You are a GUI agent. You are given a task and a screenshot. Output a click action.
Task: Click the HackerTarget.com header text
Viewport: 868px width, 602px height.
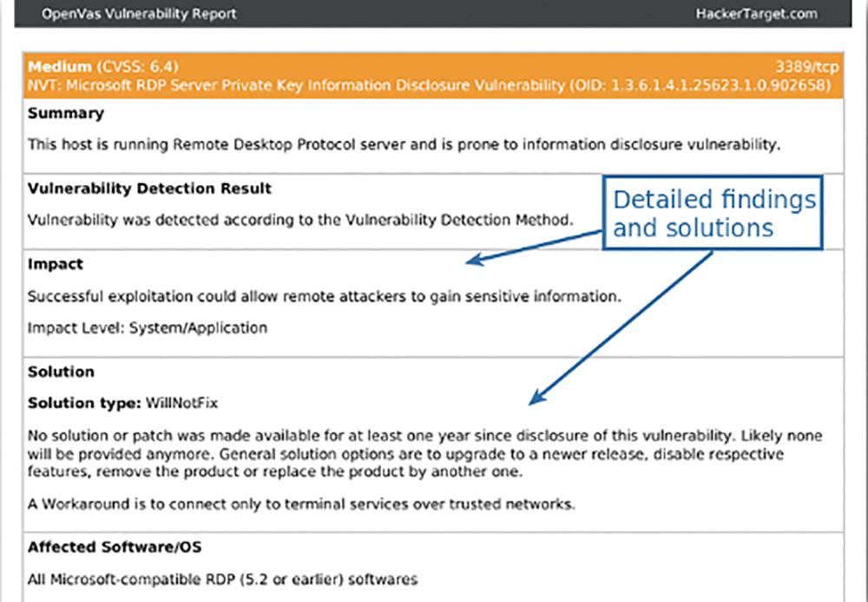(756, 14)
